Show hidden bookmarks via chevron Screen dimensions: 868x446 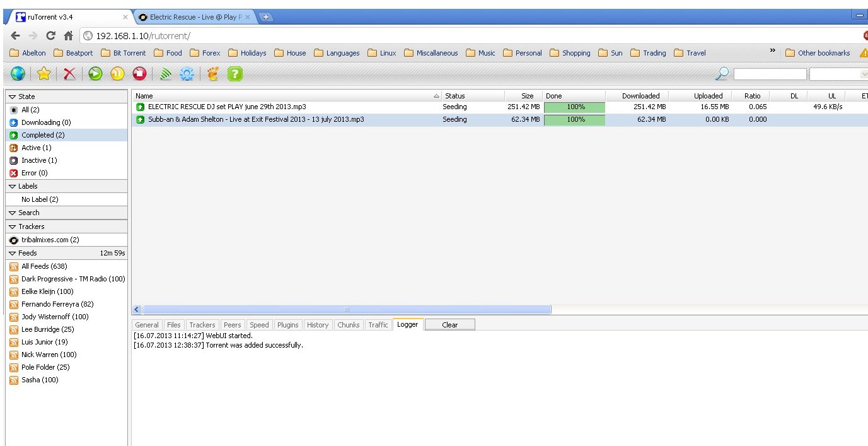(x=773, y=51)
